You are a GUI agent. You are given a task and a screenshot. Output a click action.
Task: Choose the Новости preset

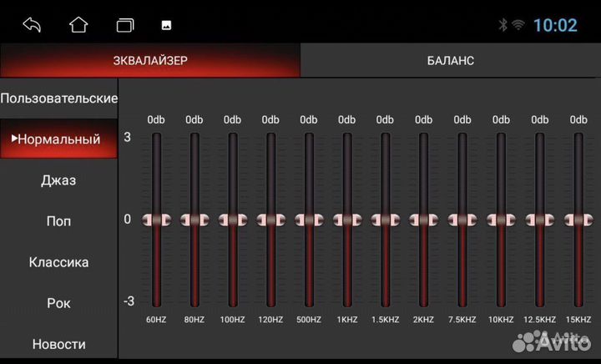pos(58,344)
